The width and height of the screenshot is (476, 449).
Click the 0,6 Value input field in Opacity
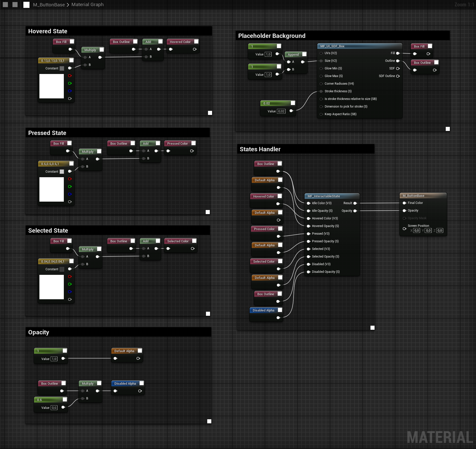coord(54,408)
